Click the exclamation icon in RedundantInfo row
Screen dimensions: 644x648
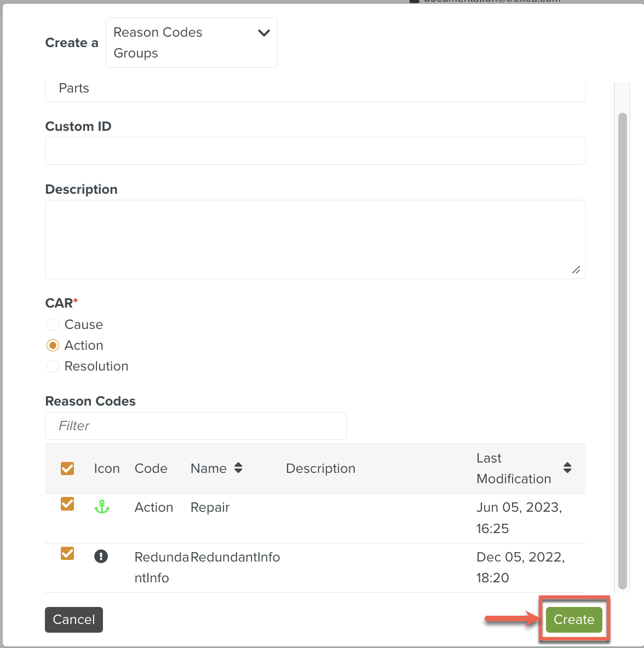tap(101, 557)
